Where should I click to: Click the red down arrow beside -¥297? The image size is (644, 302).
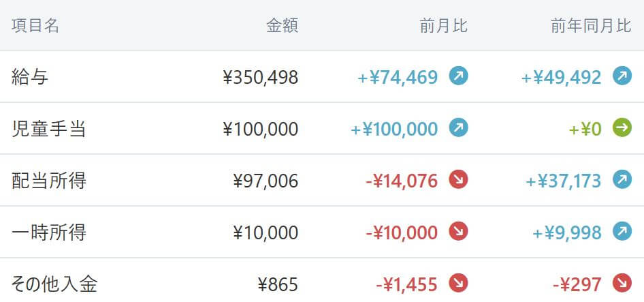pos(622,284)
